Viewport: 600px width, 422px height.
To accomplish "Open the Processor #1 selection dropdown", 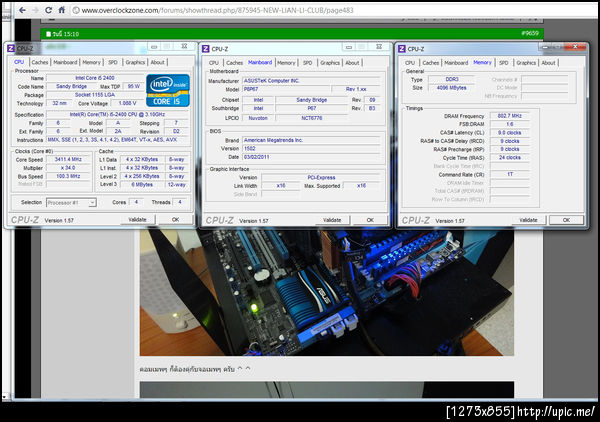I will 72,202.
